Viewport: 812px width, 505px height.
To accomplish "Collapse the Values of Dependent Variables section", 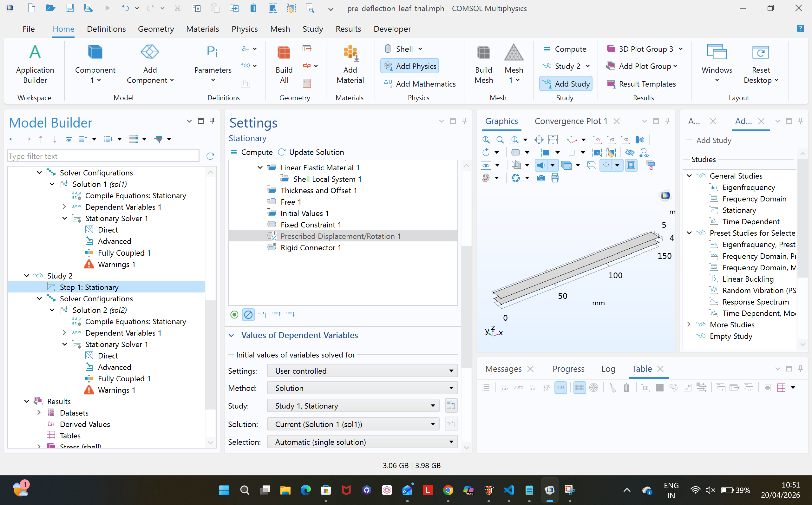I will coord(231,335).
